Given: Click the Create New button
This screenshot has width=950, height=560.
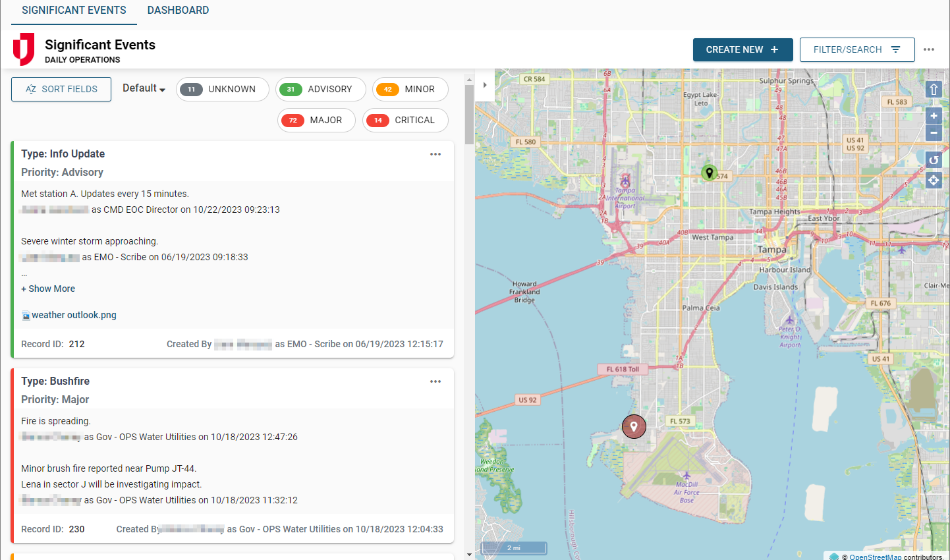Looking at the screenshot, I should point(742,49).
